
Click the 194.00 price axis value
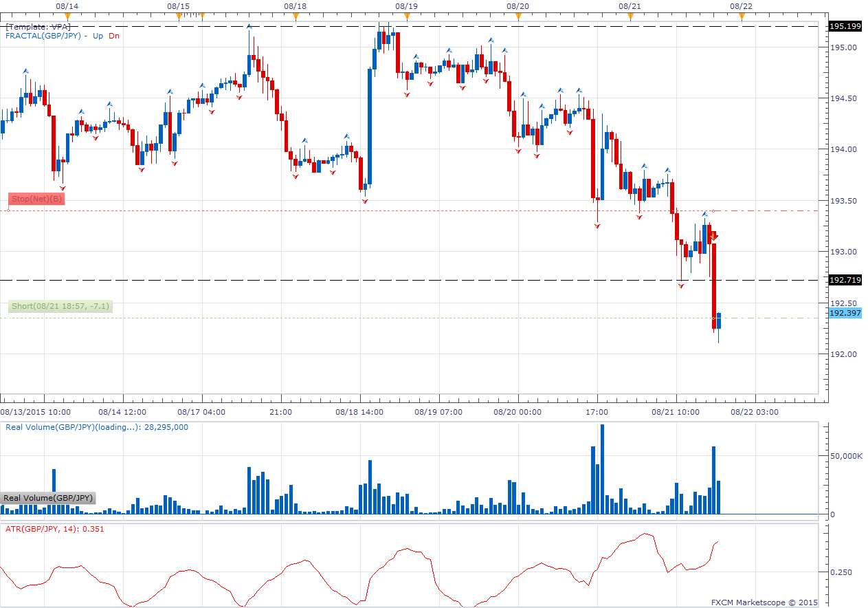845,149
